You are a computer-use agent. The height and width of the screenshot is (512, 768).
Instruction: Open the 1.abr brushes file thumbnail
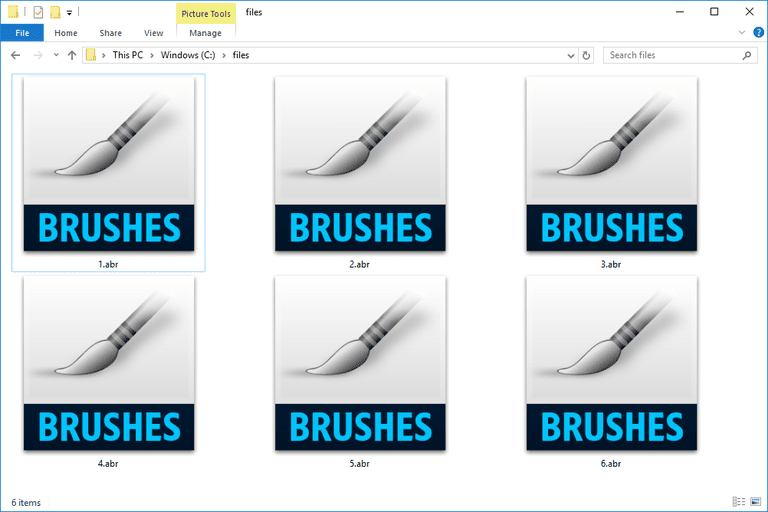click(109, 164)
